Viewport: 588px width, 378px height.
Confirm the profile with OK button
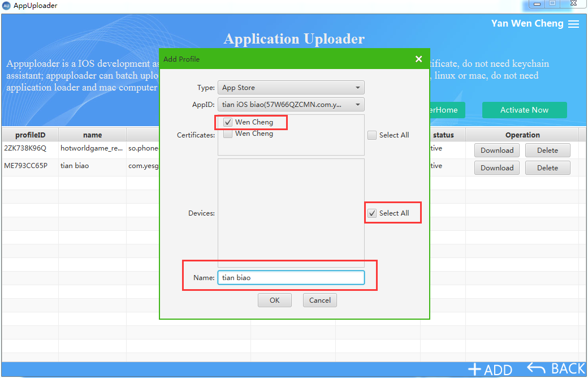point(275,300)
